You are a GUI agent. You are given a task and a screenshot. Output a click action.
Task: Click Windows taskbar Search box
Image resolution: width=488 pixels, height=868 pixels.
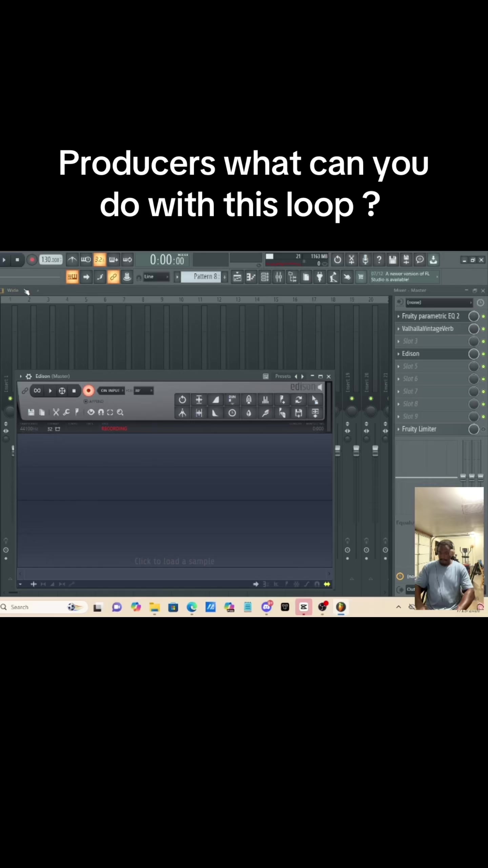(43, 607)
